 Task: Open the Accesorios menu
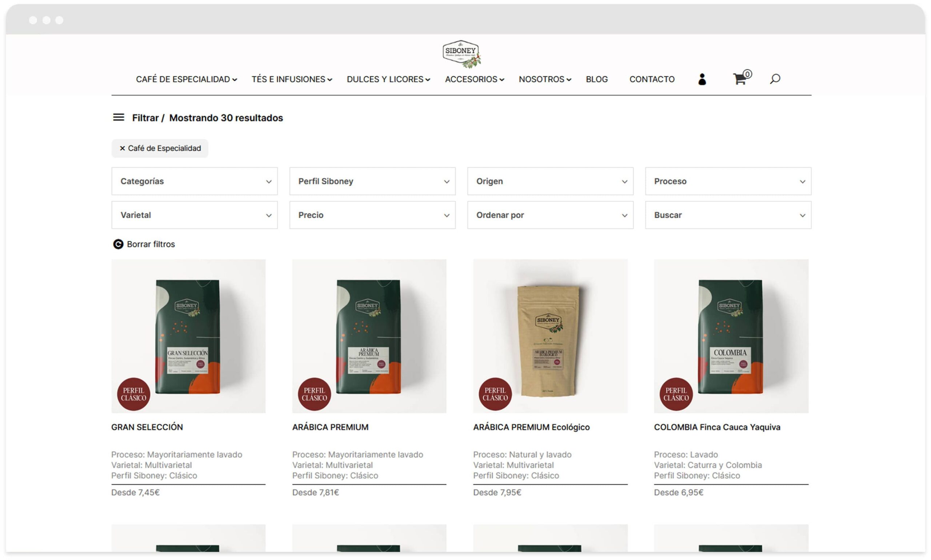tap(475, 79)
